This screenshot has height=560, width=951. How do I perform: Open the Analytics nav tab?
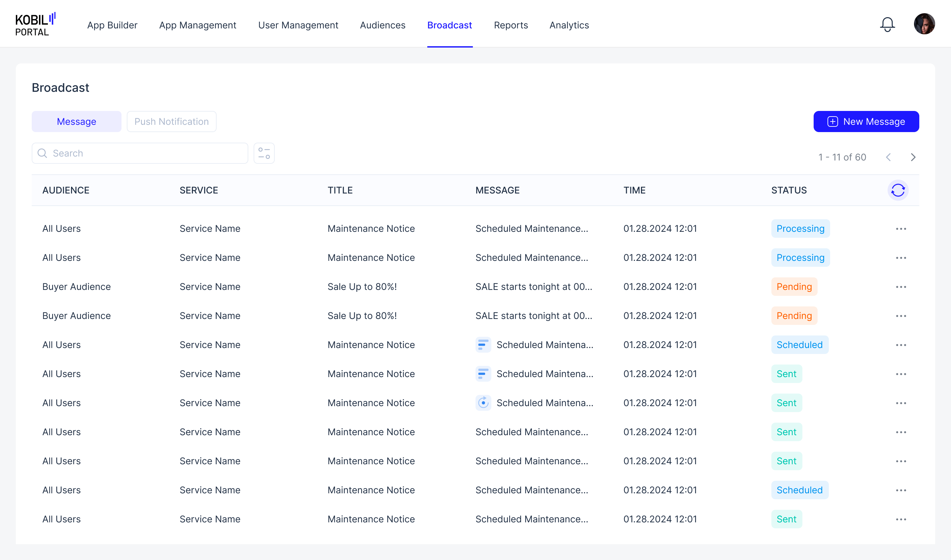point(569,25)
